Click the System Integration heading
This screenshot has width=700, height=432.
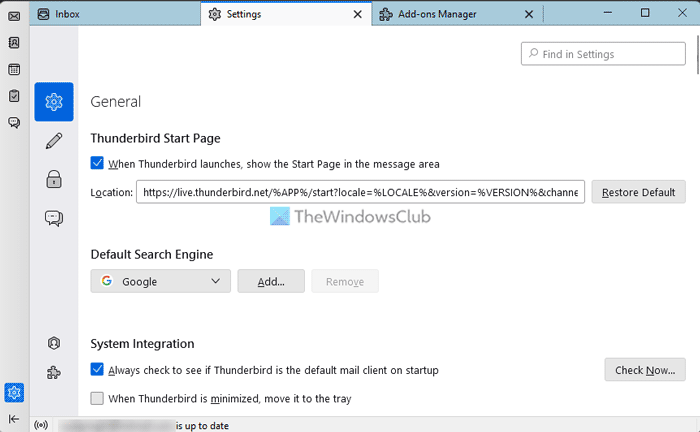pos(142,344)
